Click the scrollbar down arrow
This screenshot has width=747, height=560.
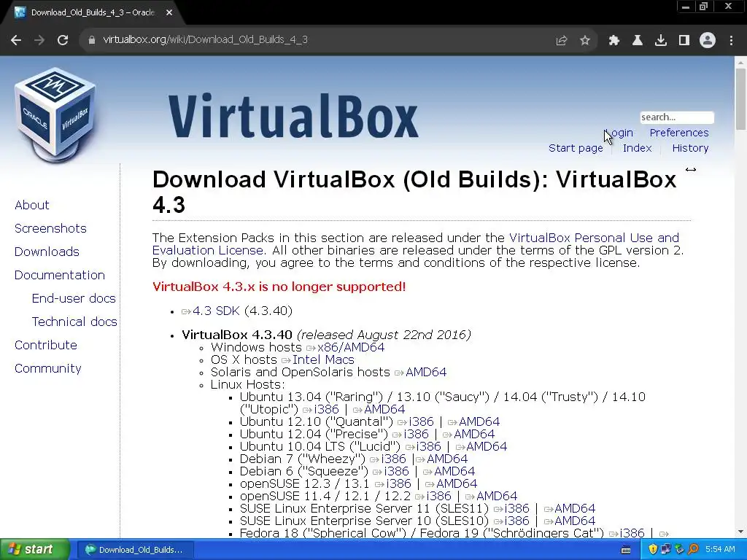click(x=740, y=532)
